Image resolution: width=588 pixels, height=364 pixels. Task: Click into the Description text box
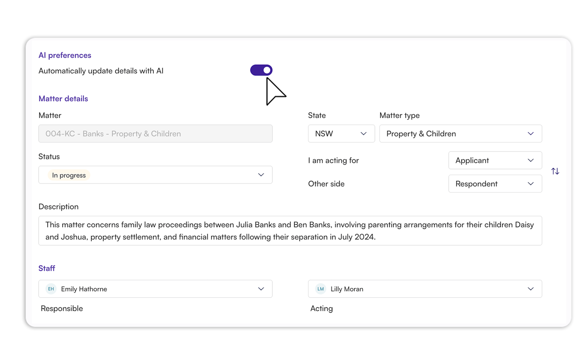[x=290, y=231]
